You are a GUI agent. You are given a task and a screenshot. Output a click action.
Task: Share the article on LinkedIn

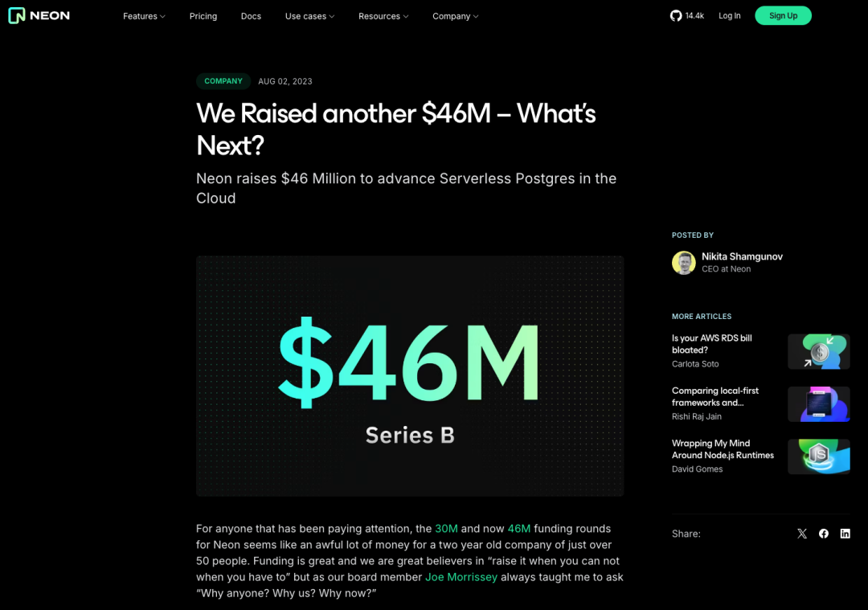845,534
